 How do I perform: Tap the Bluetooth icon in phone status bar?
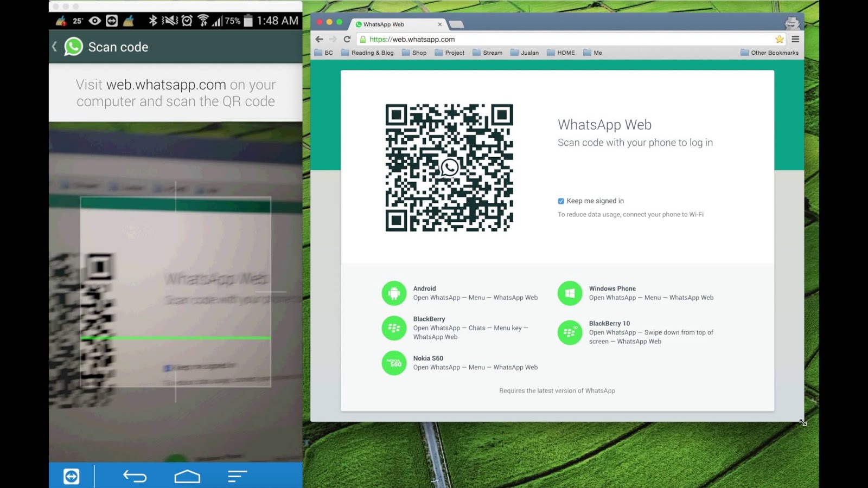[153, 21]
